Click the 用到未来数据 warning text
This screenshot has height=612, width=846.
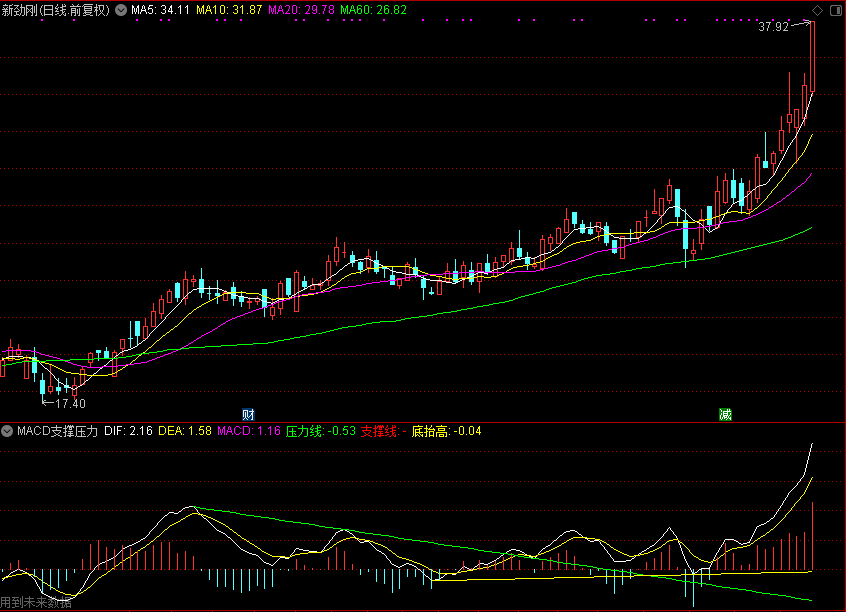pyautogui.click(x=36, y=603)
